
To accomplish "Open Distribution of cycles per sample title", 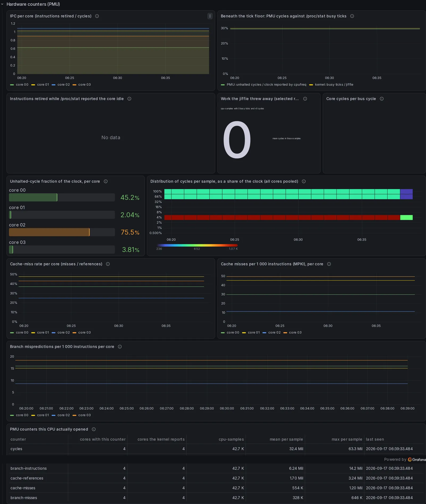I will (224, 181).
